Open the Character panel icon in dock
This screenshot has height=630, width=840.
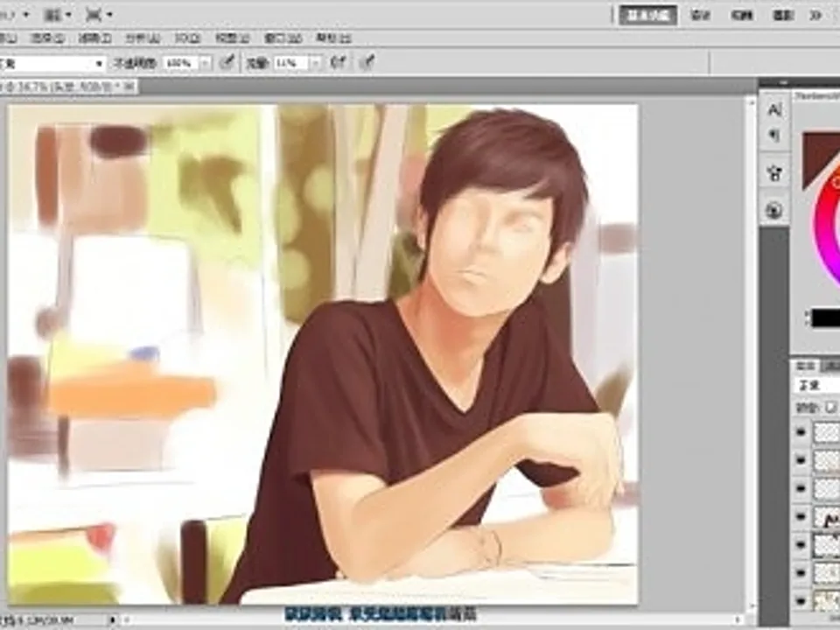pos(773,109)
